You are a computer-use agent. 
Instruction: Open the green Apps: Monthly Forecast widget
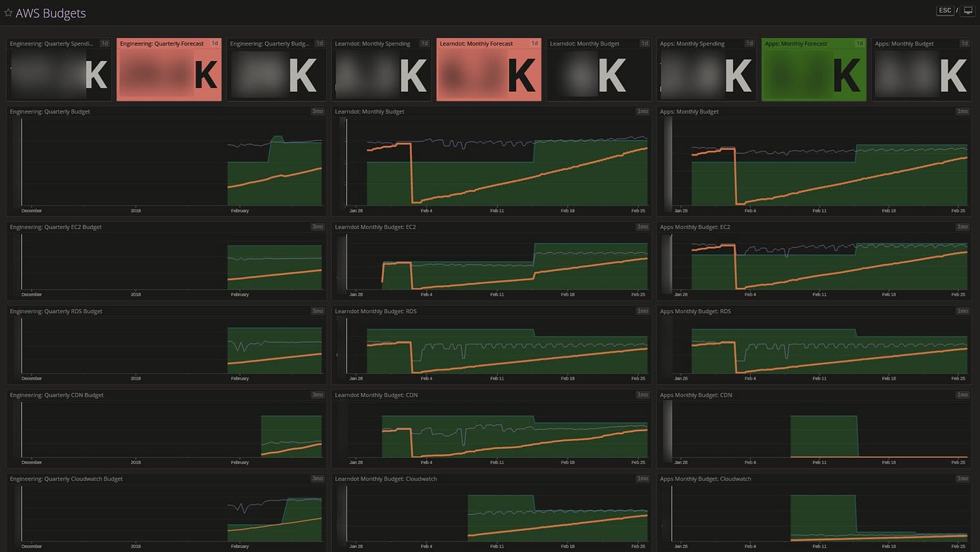(813, 69)
